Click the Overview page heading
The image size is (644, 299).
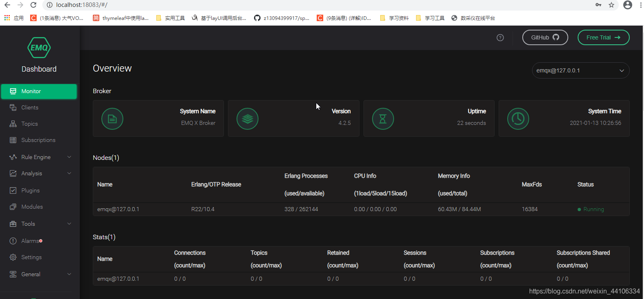point(112,68)
